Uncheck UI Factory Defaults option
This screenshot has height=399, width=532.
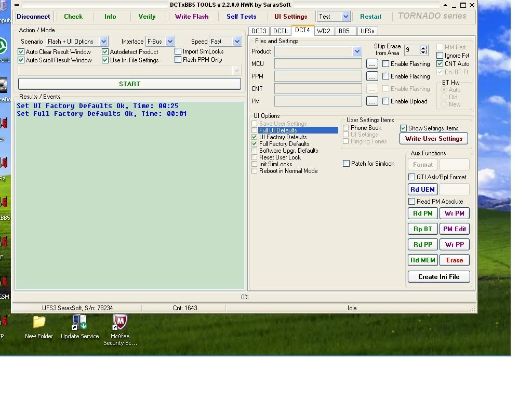255,137
